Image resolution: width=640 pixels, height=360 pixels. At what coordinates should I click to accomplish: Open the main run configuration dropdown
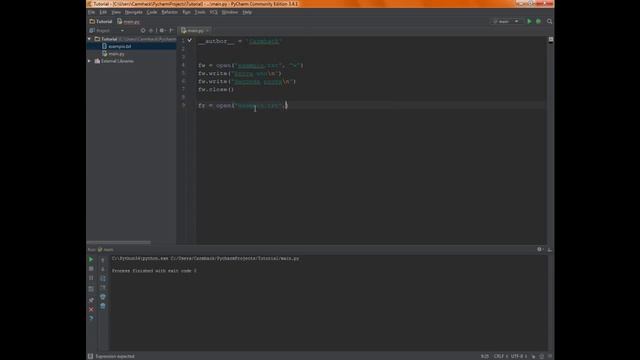506,21
